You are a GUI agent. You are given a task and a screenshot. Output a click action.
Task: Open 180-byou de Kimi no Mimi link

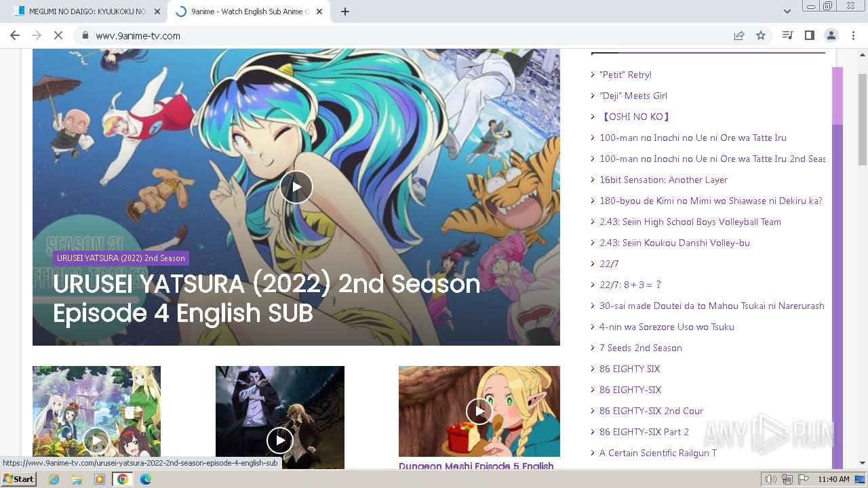(x=711, y=201)
